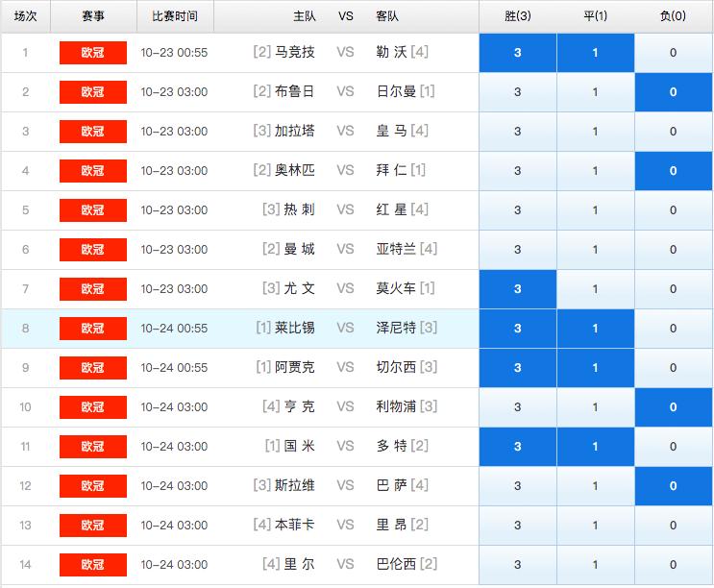The width and height of the screenshot is (714, 588).
Task: Toggle win (3) for 阿贾克 vs 切尔西
Action: point(518,368)
